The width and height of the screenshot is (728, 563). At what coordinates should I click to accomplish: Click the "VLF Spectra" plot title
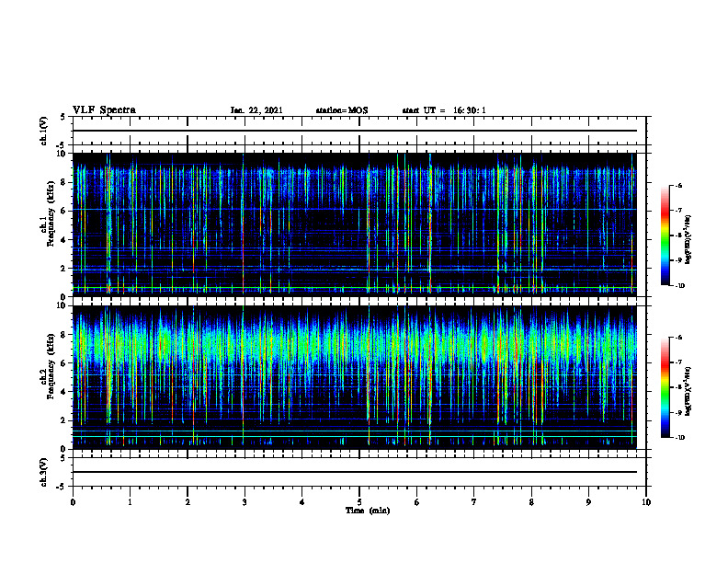pyautogui.click(x=104, y=110)
